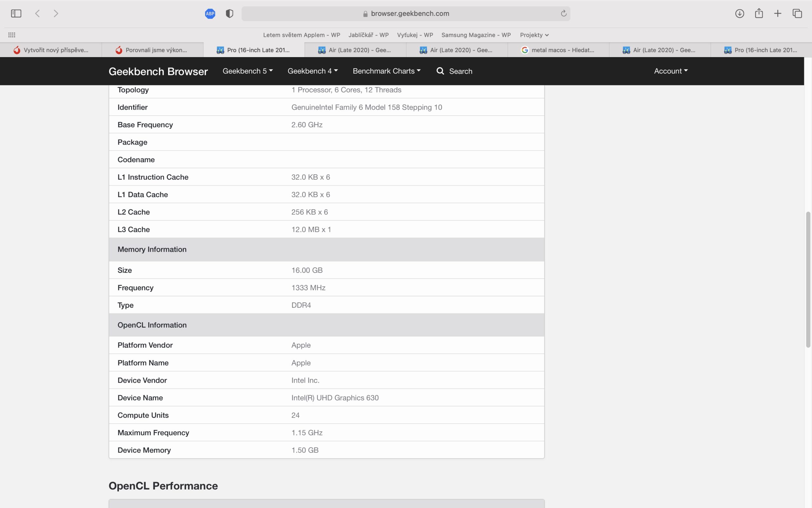812x508 pixels.
Task: Select the Base Frequency 2.60 GHz value
Action: pos(307,125)
